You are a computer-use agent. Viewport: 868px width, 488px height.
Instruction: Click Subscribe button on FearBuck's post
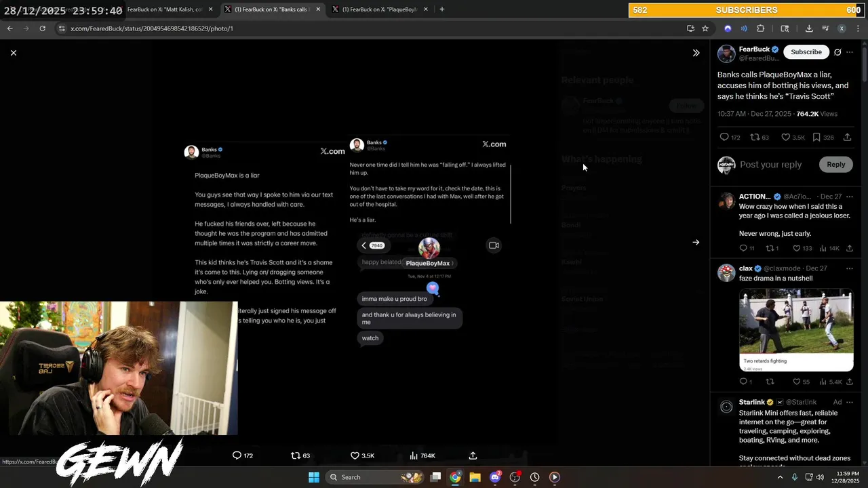(806, 52)
